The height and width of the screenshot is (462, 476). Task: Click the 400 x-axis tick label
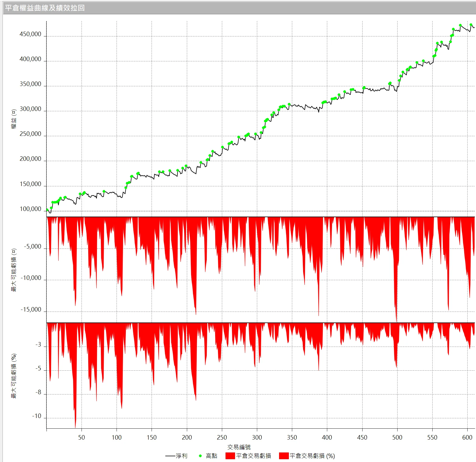click(x=327, y=437)
